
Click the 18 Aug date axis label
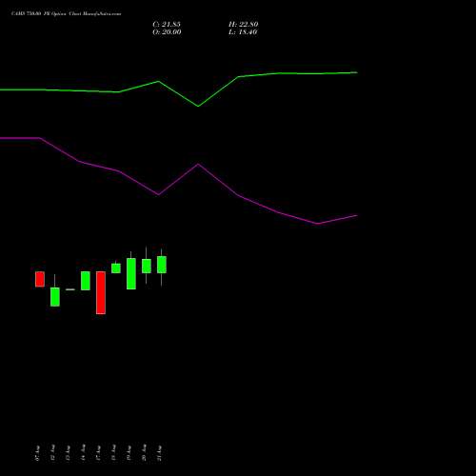[113, 453]
